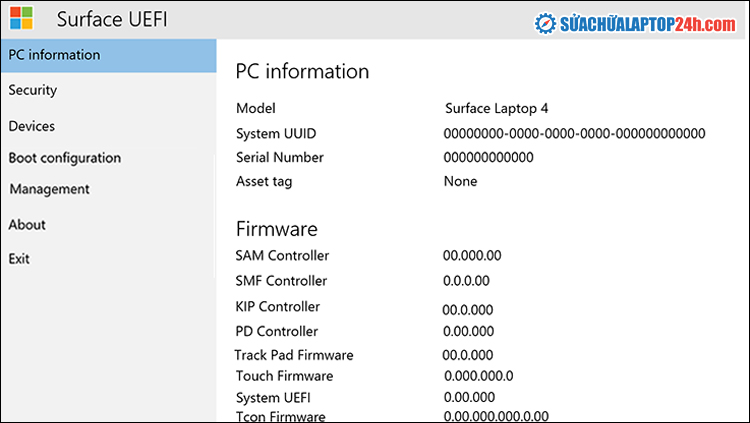
Task: Choose Exit in the sidebar
Action: [19, 259]
